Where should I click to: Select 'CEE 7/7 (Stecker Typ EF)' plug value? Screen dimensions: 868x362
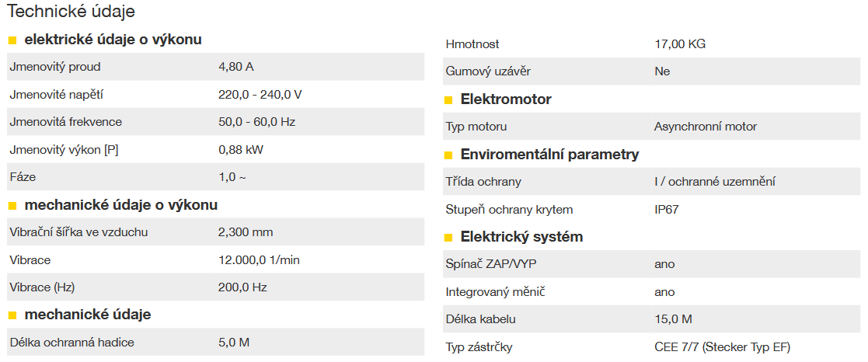[722, 347]
